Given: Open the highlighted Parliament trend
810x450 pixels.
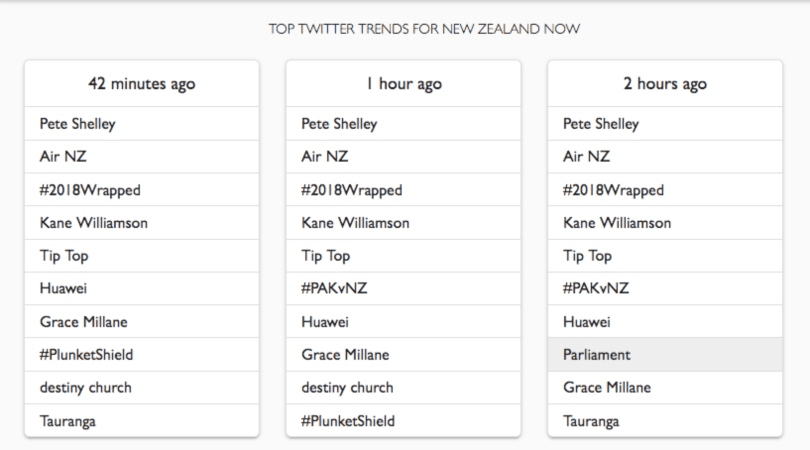Looking at the screenshot, I should [597, 355].
